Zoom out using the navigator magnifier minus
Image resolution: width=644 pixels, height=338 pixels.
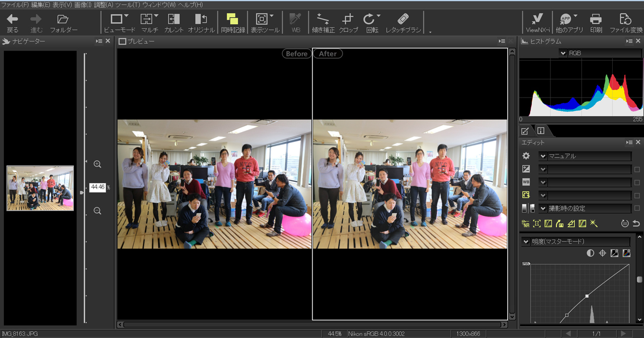[97, 211]
